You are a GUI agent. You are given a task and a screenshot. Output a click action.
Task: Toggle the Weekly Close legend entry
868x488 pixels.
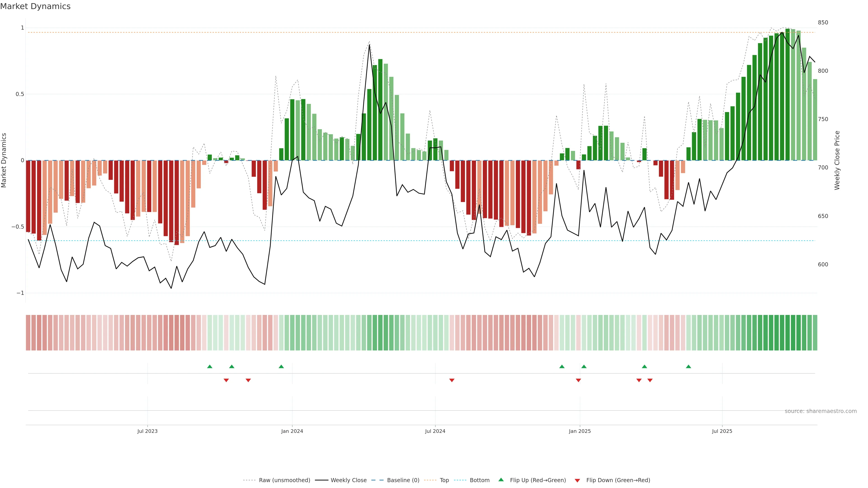tap(348, 480)
